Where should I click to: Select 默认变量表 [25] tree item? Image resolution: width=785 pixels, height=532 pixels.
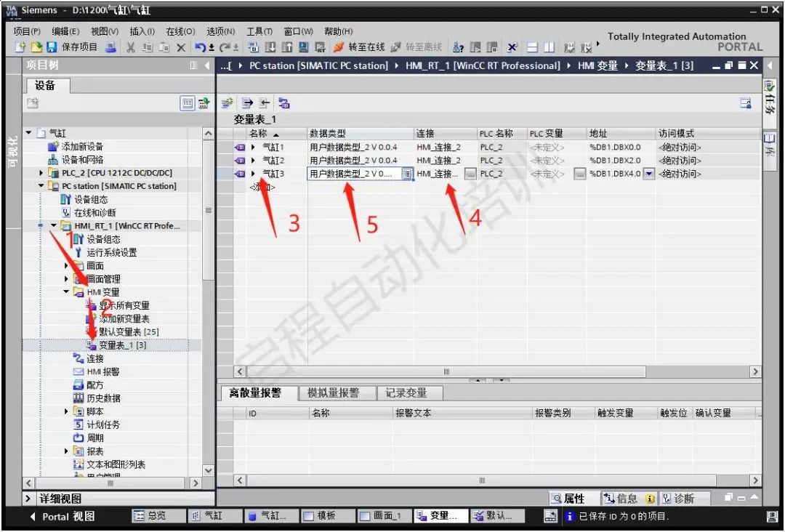pyautogui.click(x=123, y=332)
